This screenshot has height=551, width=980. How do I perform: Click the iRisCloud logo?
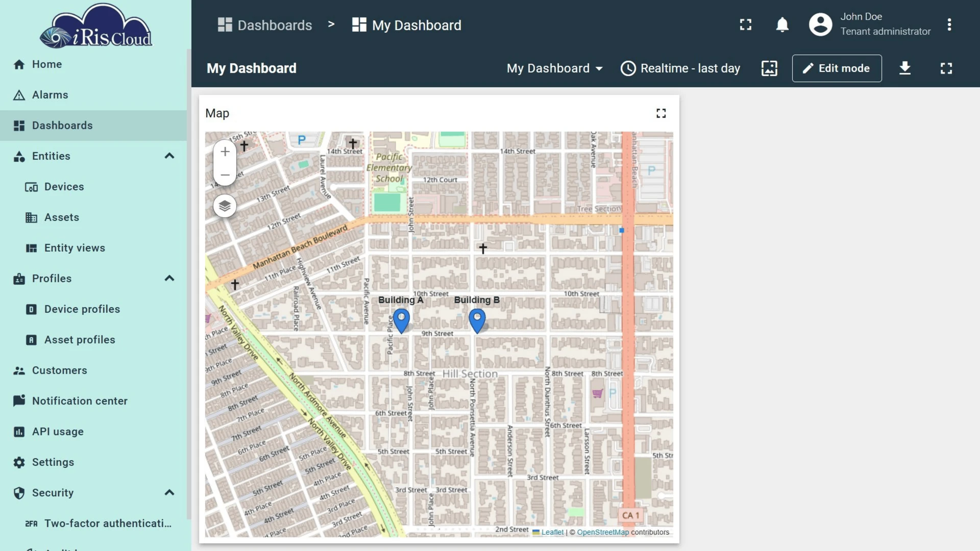coord(96,26)
